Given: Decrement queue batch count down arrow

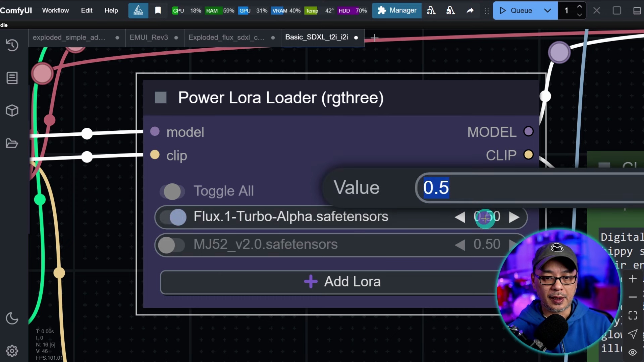Looking at the screenshot, I should (579, 15).
